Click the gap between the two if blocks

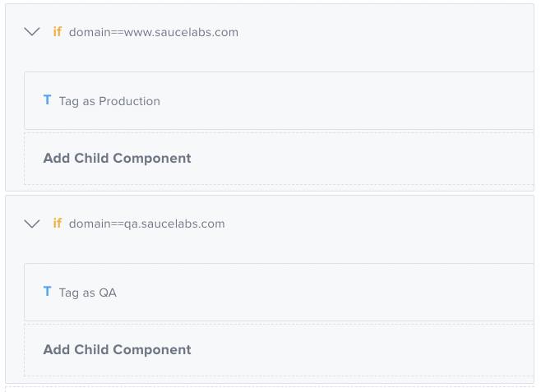(x=270, y=193)
